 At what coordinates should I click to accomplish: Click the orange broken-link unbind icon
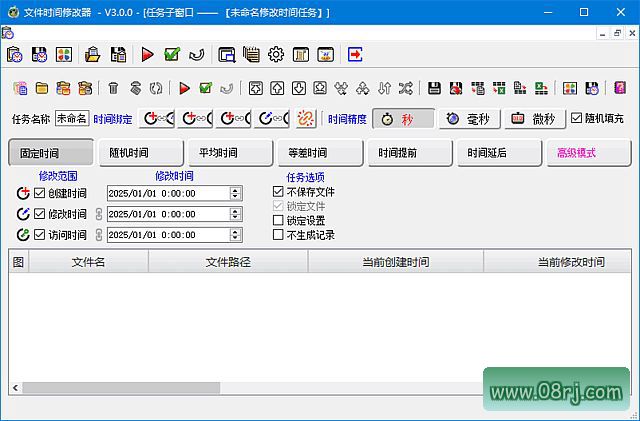pos(305,119)
